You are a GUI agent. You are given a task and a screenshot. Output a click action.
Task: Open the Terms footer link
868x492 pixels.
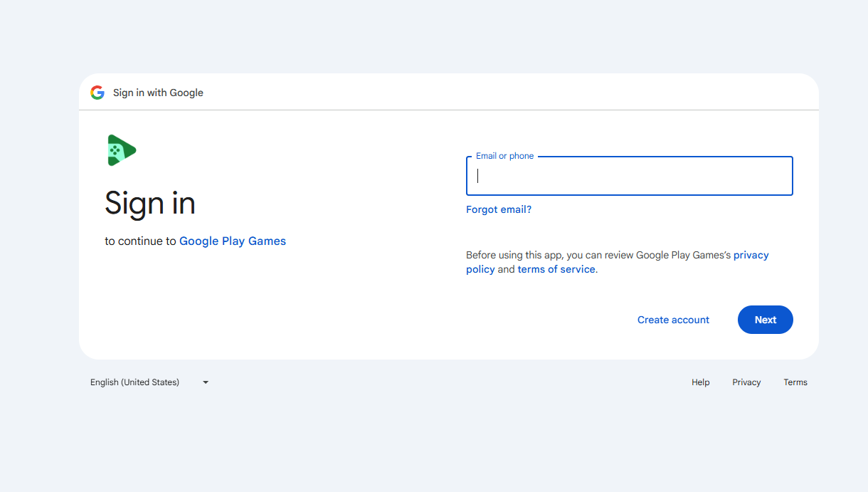(x=795, y=382)
